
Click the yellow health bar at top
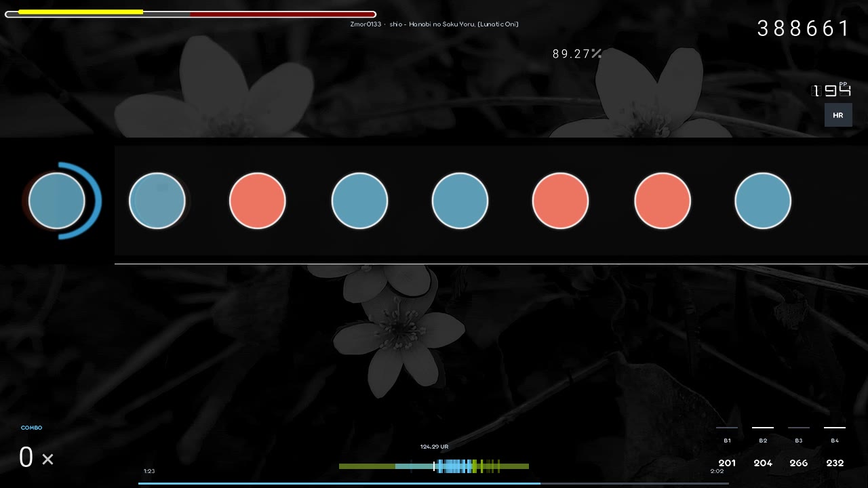click(x=81, y=12)
